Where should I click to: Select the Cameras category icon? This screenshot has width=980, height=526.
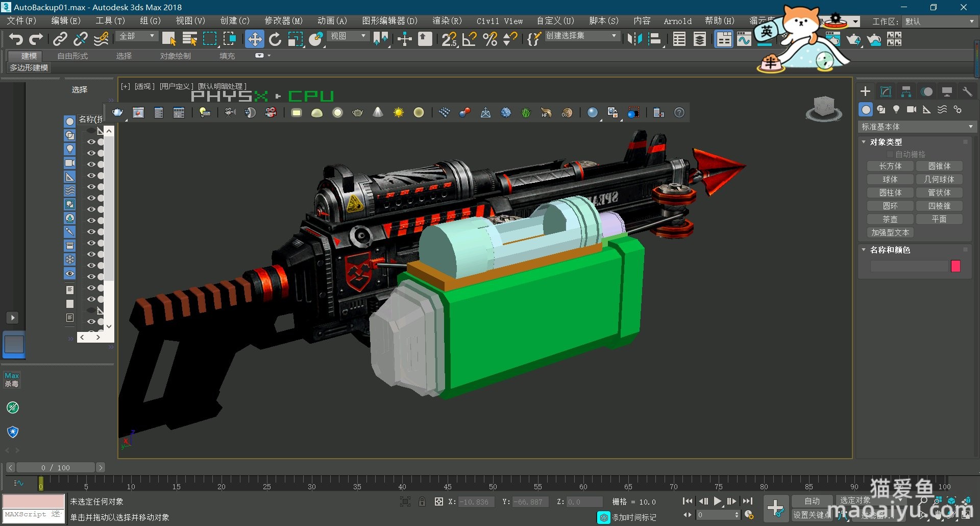[912, 109]
